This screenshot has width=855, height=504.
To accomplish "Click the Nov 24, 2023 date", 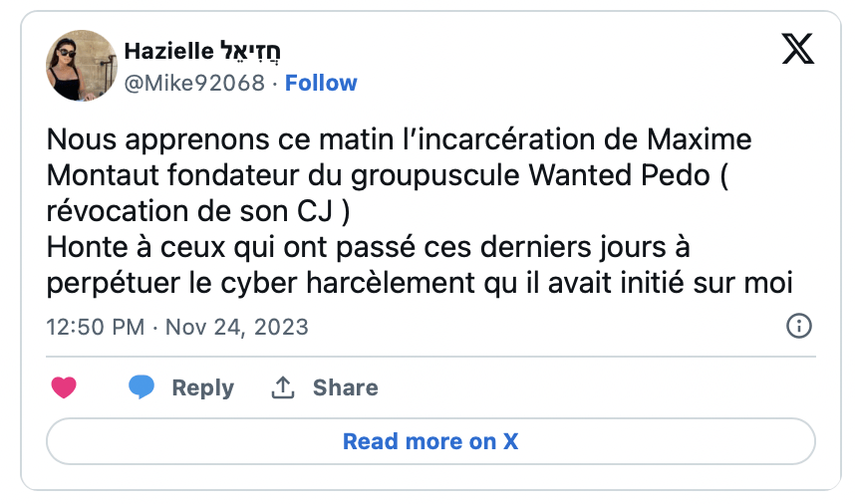I will pyautogui.click(x=235, y=327).
